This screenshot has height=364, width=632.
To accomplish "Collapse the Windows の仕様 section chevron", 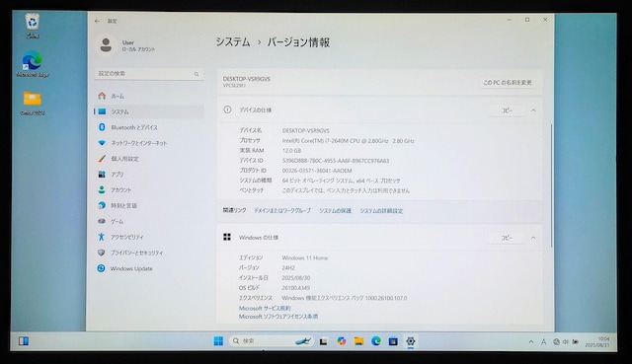I will click(533, 238).
